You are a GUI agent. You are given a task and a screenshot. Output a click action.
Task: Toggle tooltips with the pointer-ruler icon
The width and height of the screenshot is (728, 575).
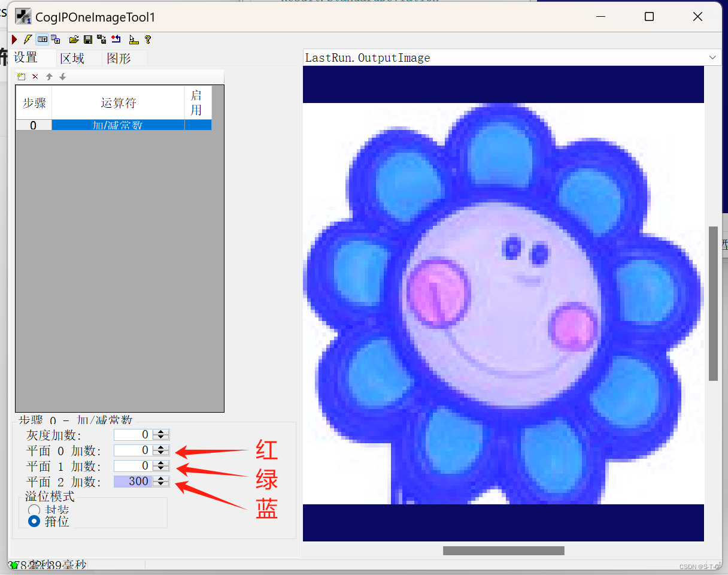[134, 40]
